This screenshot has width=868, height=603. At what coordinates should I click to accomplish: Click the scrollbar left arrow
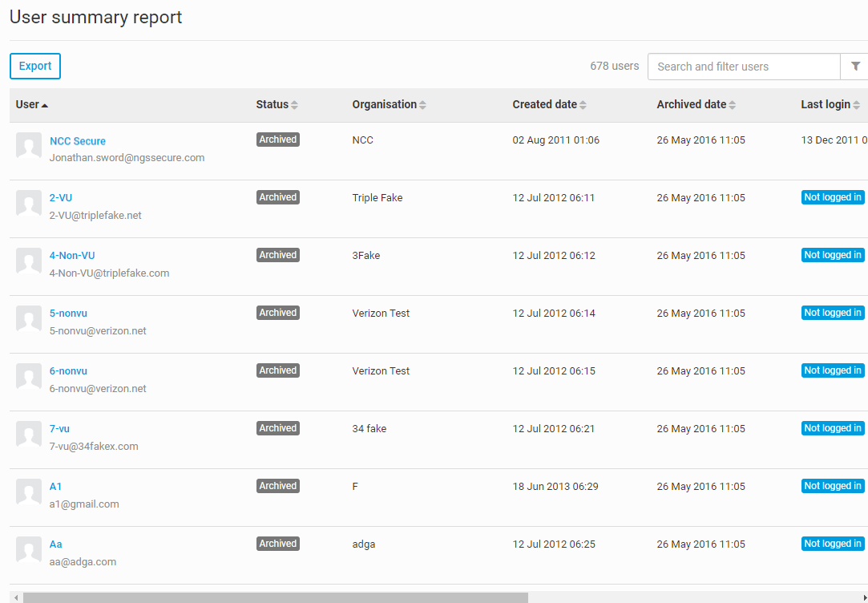click(x=15, y=597)
